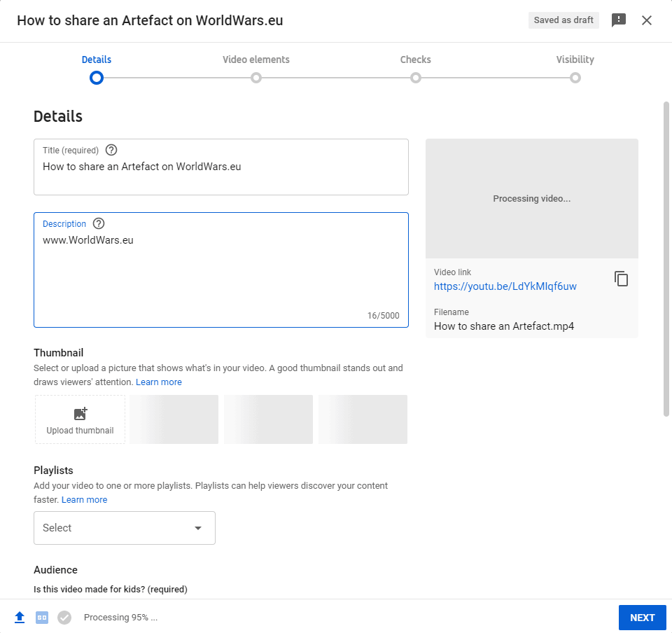
Task: Click the dialog's vertical scrollbar
Action: tap(666, 259)
